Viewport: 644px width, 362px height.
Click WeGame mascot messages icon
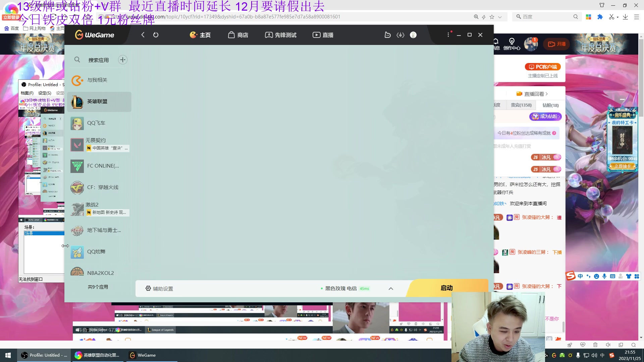[387, 35]
